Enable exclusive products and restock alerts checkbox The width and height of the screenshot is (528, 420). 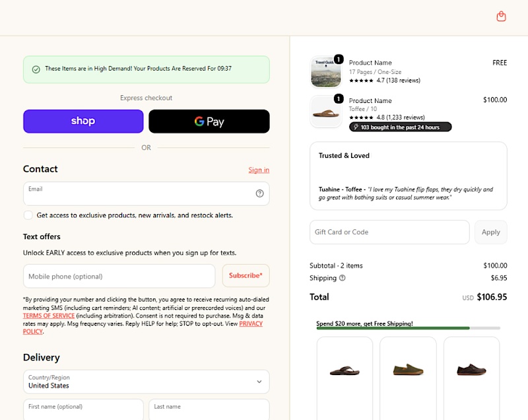(x=28, y=215)
